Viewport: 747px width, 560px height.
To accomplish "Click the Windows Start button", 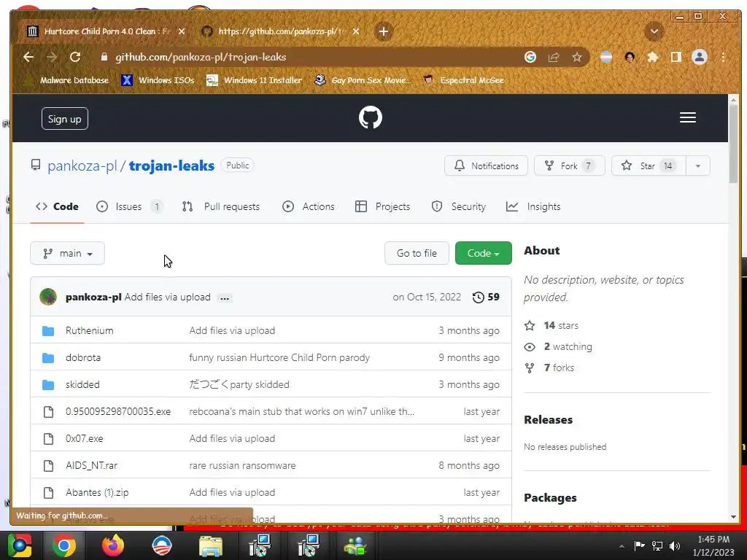I will tap(19, 545).
